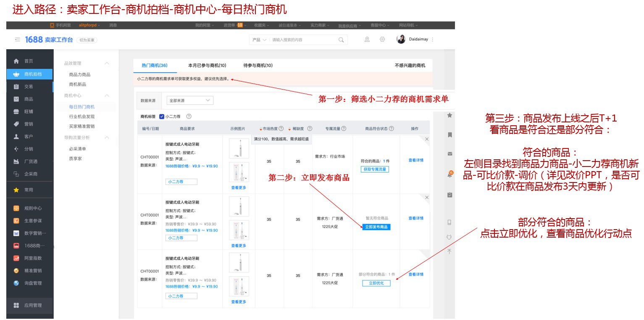The height and width of the screenshot is (320, 644).
Task: Click the search magnifier icon
Action: click(x=341, y=40)
